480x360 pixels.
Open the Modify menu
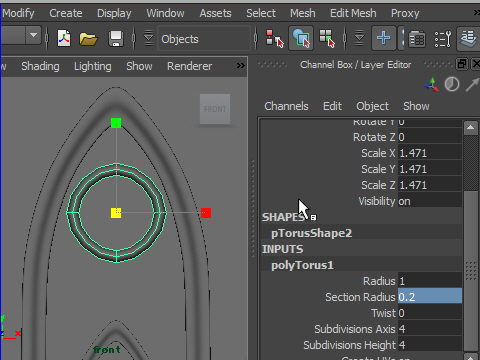[18, 13]
